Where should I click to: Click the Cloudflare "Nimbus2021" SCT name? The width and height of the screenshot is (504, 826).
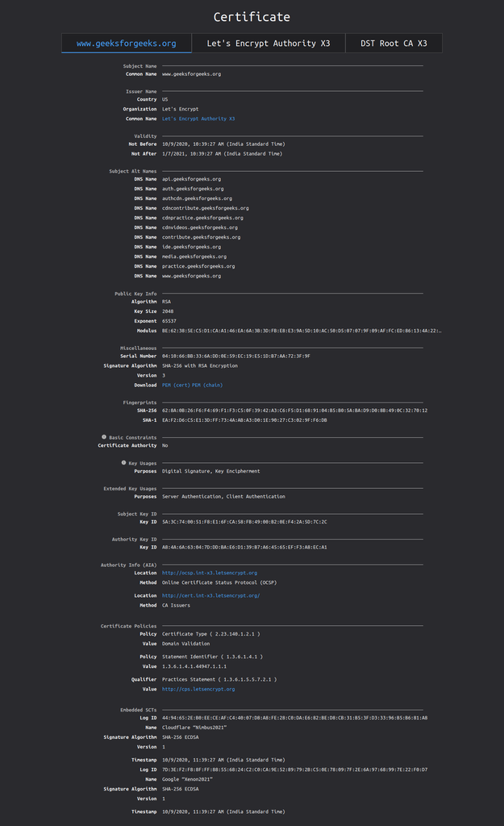pyautogui.click(x=194, y=727)
